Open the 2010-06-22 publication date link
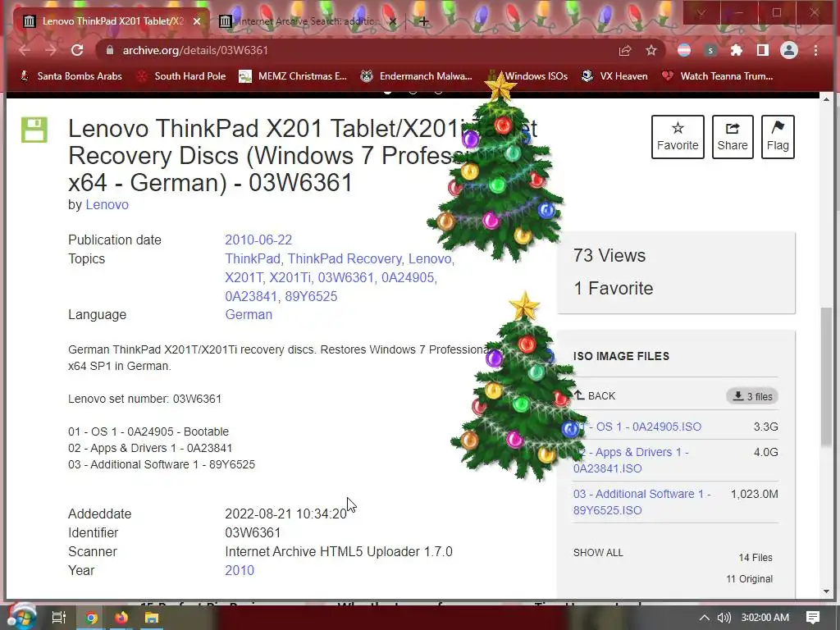The height and width of the screenshot is (630, 840). coord(258,240)
